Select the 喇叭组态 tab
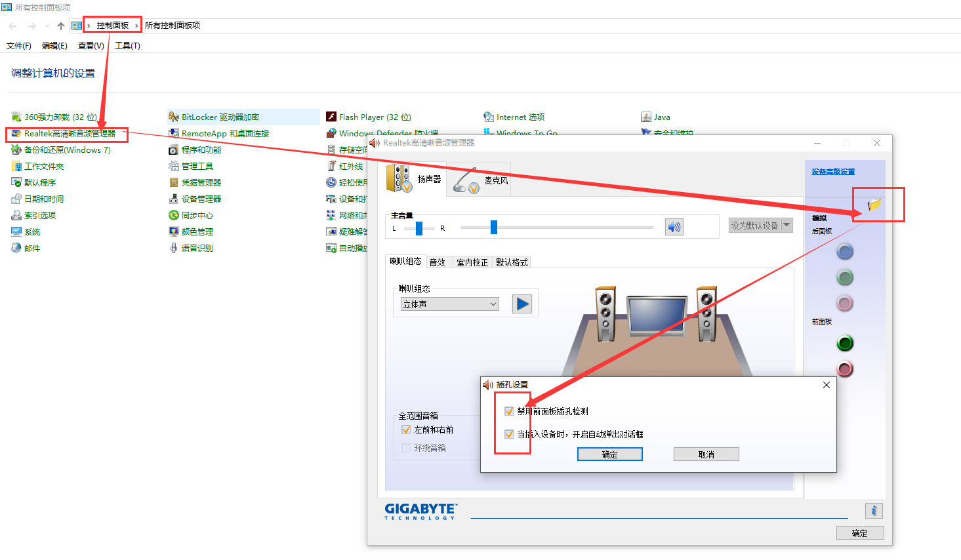This screenshot has width=961, height=560. [x=405, y=262]
